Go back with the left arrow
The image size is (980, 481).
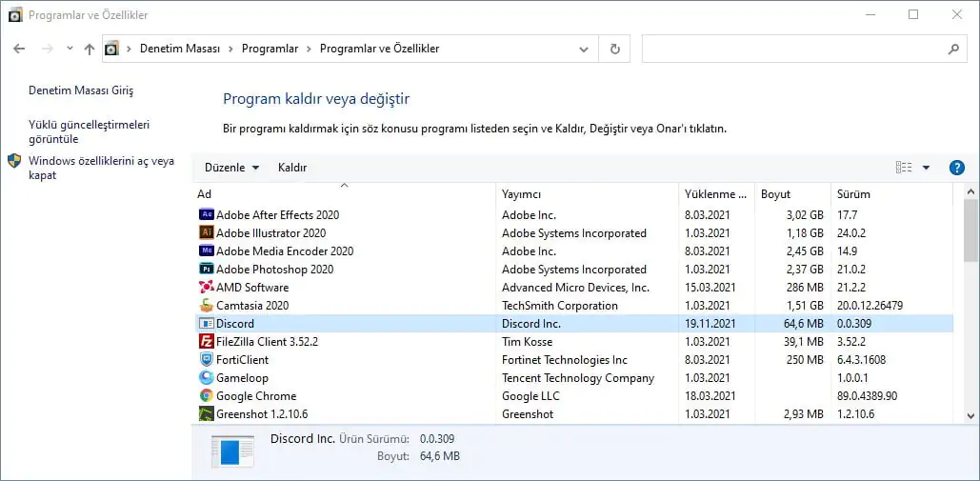[x=19, y=49]
